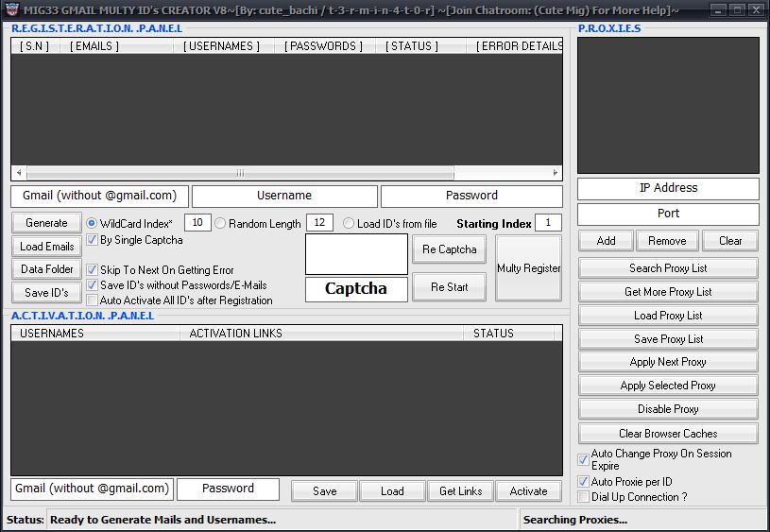The height and width of the screenshot is (532, 770).
Task: Select the WildCard Index radio option
Action: click(x=92, y=224)
